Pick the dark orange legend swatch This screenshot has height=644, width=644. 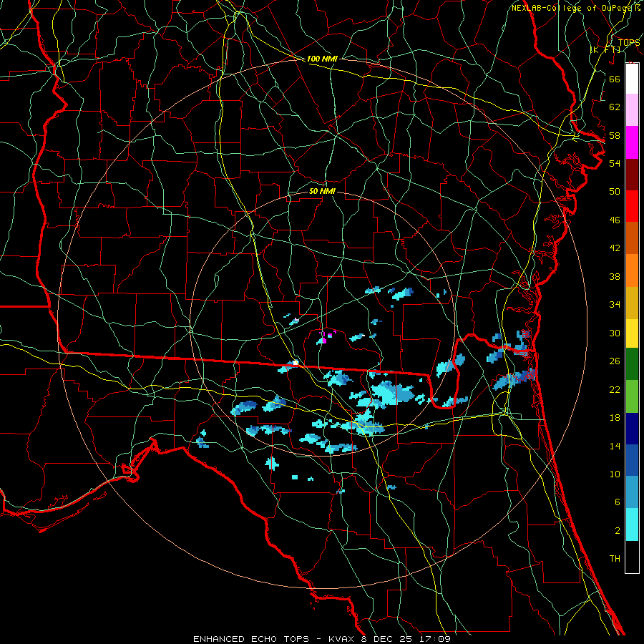point(632,238)
